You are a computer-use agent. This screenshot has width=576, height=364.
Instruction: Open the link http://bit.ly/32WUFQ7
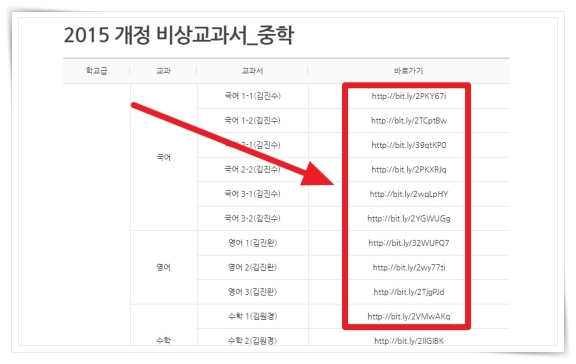pyautogui.click(x=409, y=243)
